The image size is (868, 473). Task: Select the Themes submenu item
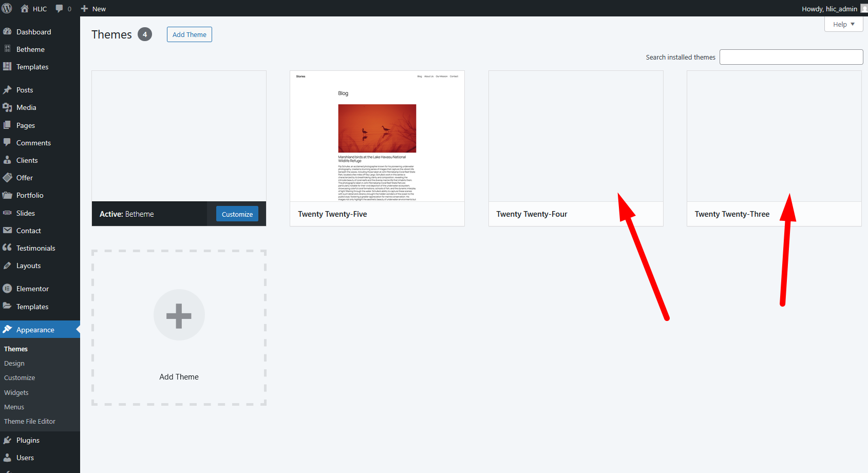tap(16, 349)
